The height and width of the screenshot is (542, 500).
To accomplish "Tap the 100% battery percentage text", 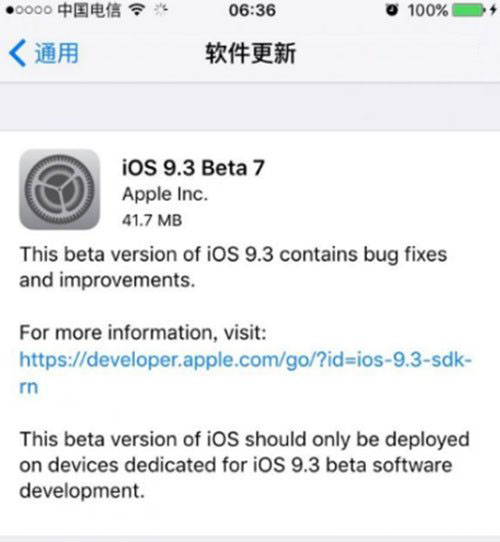I will click(428, 10).
